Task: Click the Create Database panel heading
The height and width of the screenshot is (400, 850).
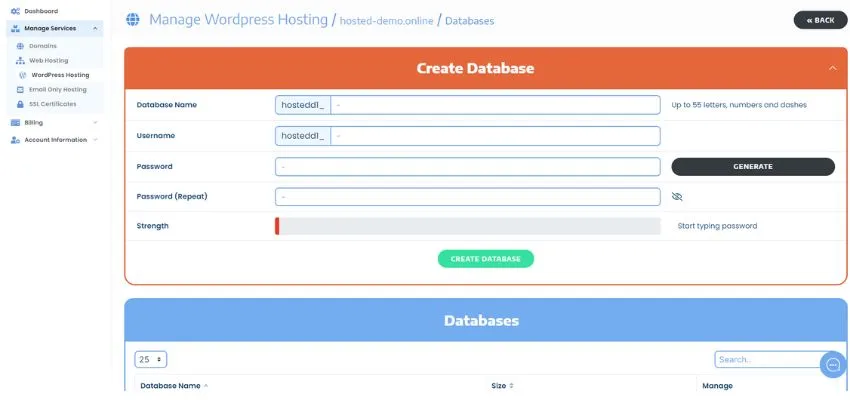Action: [475, 68]
